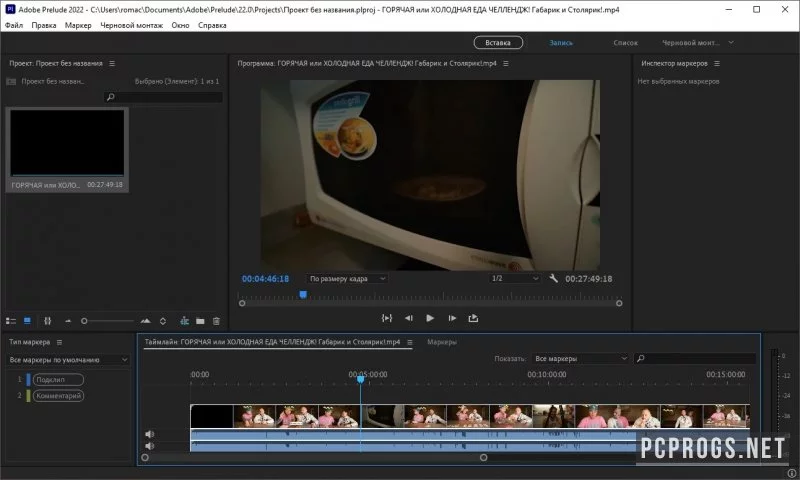Click the small mountain zoom-out icon

click(68, 321)
